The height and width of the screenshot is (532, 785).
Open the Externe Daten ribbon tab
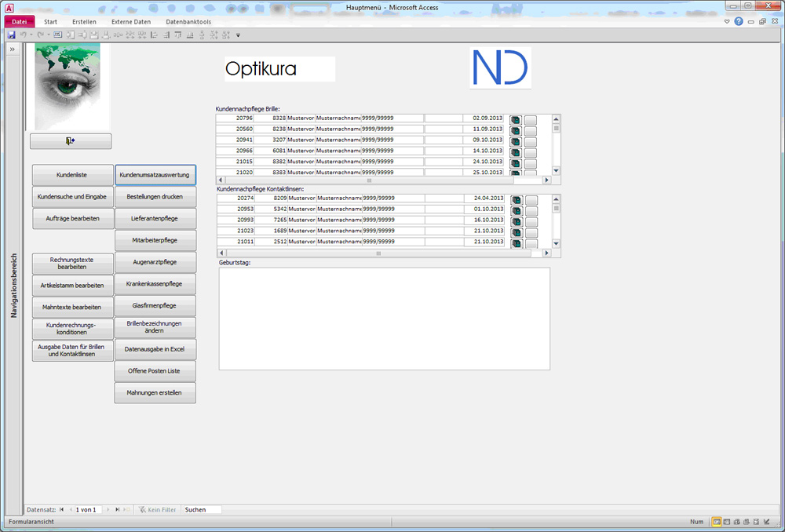tap(131, 22)
